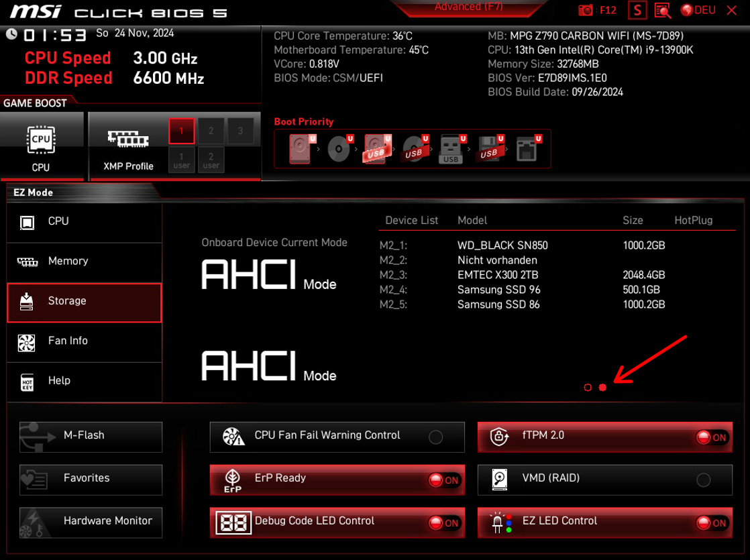Click the BIOS Ver E7D89IMS.1E0 text
This screenshot has height=560, width=750.
(547, 78)
